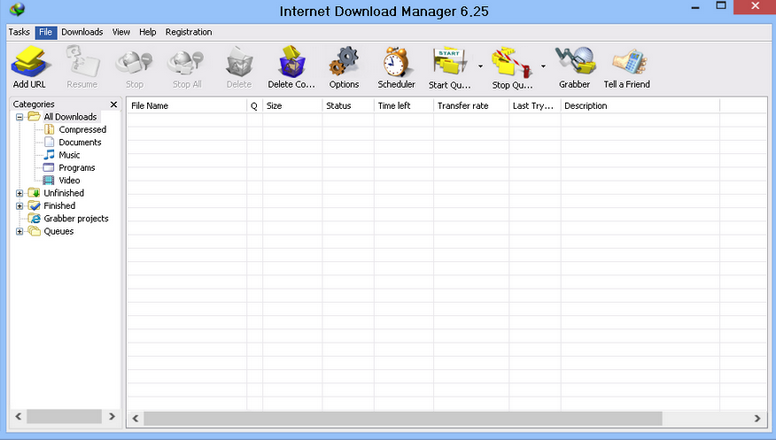The width and height of the screenshot is (776, 440).
Task: Sort by Time left column header
Action: pos(404,106)
